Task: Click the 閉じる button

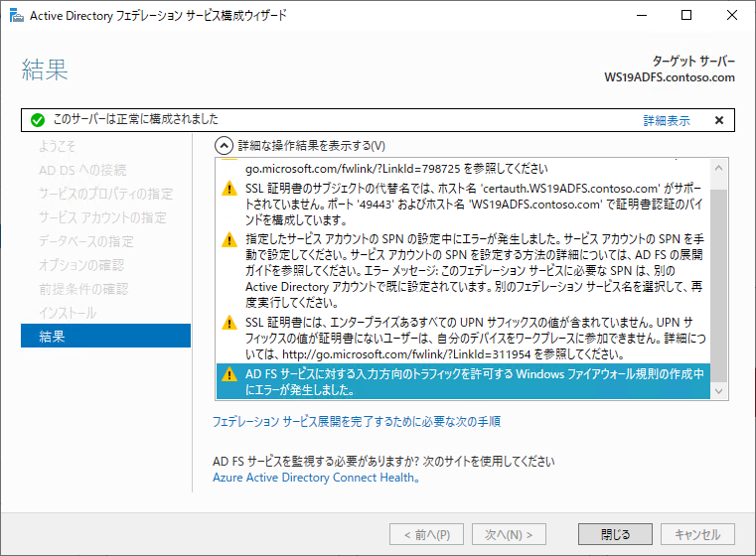Action: pos(615,534)
